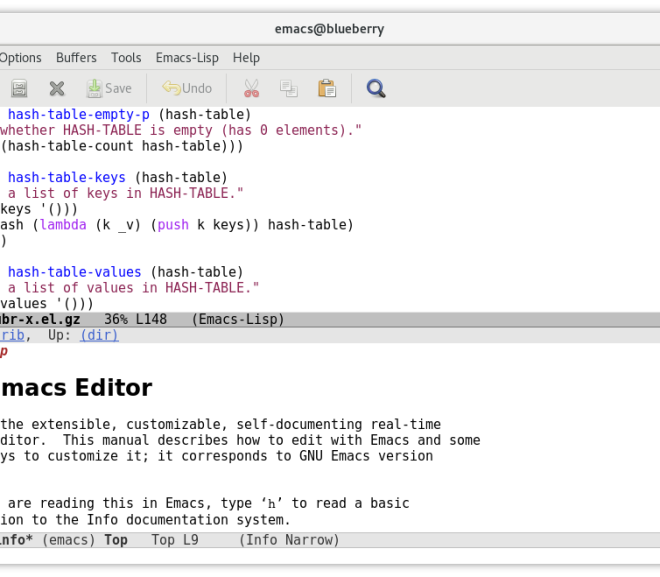
Task: Click the Top L9 position indicator
Action: (x=175, y=540)
